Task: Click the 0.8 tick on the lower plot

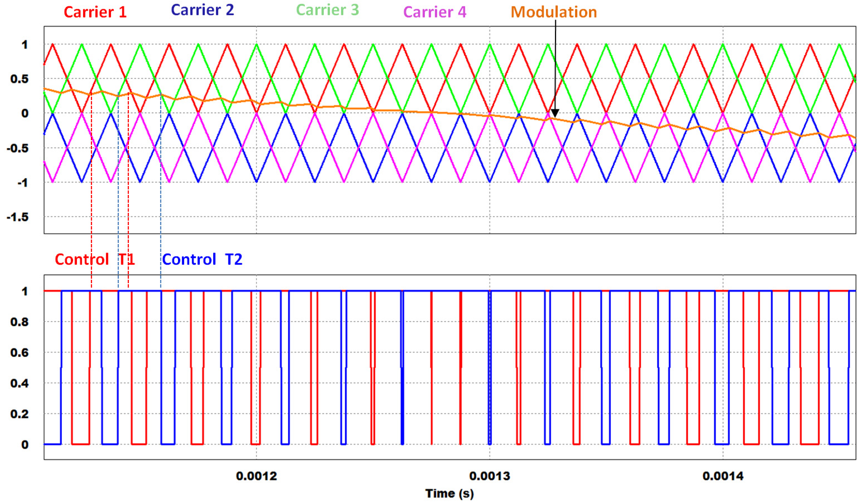Action: (19, 322)
